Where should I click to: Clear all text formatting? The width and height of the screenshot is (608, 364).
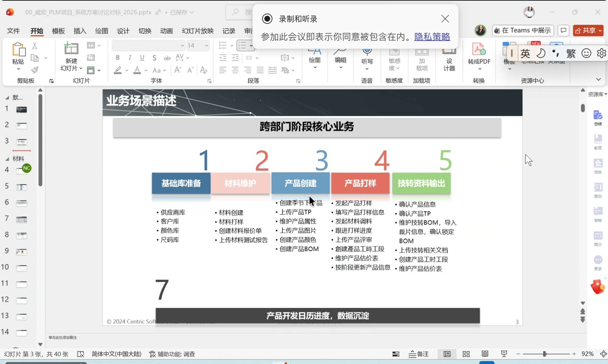click(x=203, y=70)
